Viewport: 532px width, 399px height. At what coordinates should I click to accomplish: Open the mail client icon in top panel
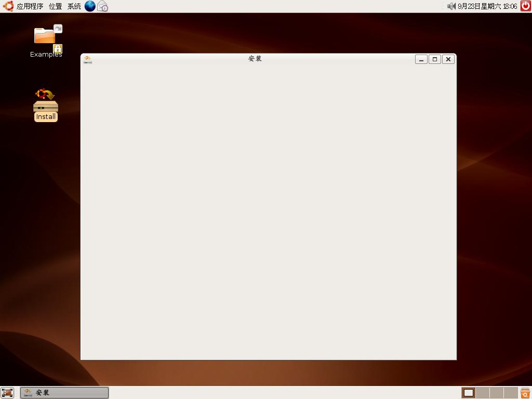click(x=102, y=6)
